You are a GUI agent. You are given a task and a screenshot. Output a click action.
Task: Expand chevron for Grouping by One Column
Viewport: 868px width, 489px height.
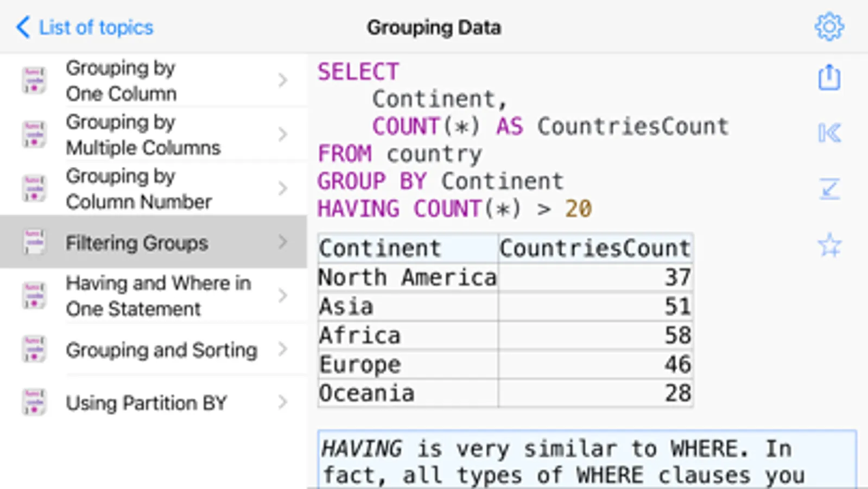(282, 80)
